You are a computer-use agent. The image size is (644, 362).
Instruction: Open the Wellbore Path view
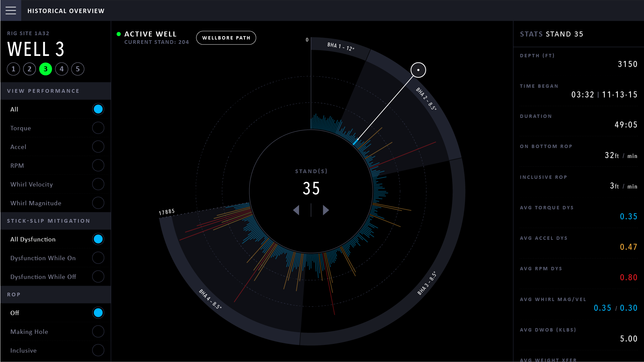click(x=226, y=38)
